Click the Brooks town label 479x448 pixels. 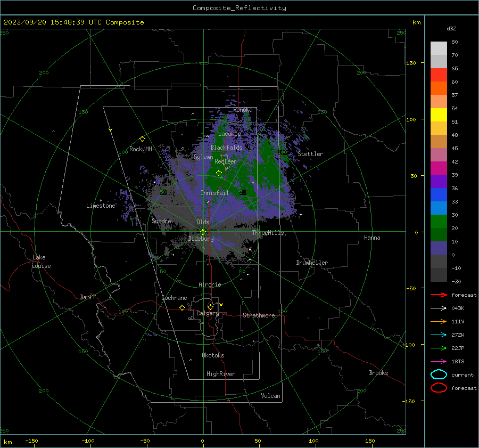pos(378,373)
